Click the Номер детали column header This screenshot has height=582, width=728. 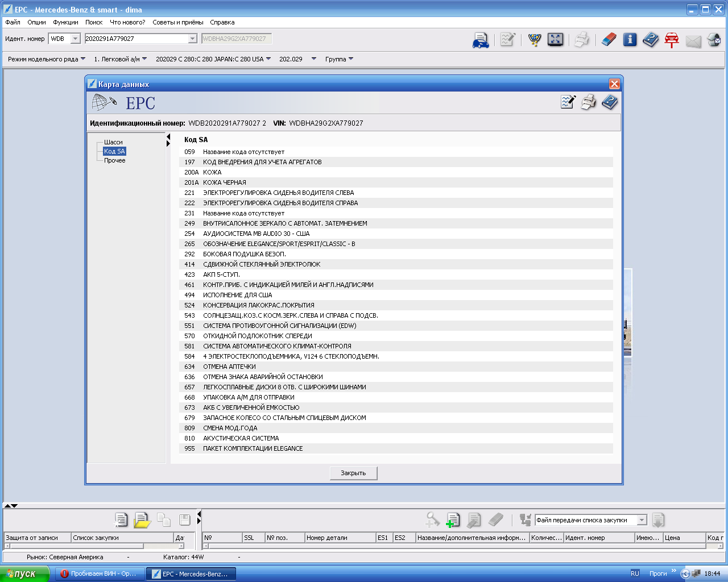pos(340,538)
